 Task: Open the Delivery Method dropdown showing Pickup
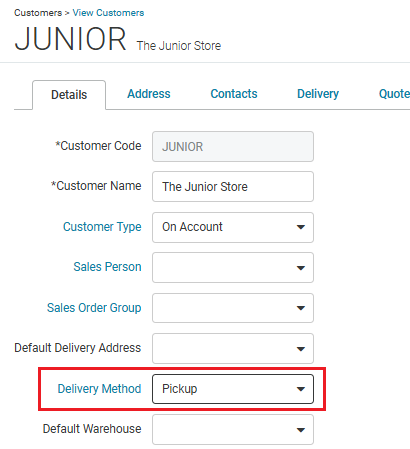tap(233, 389)
